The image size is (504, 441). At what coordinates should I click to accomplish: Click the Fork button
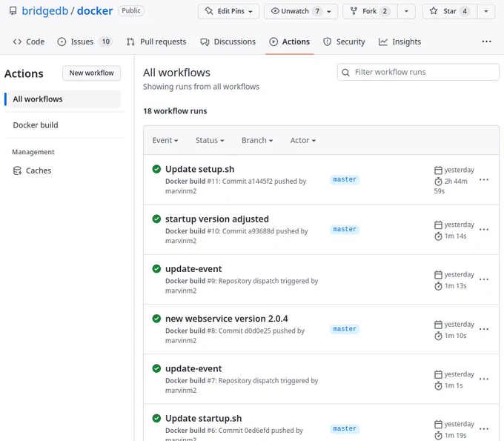[370, 11]
